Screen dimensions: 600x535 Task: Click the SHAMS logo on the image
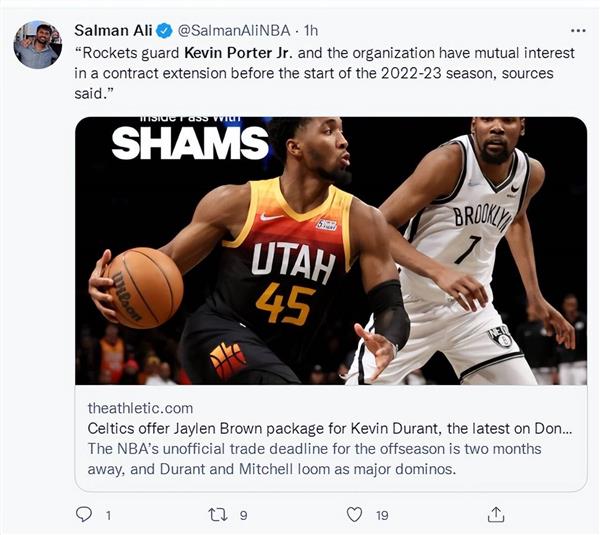tap(189, 143)
